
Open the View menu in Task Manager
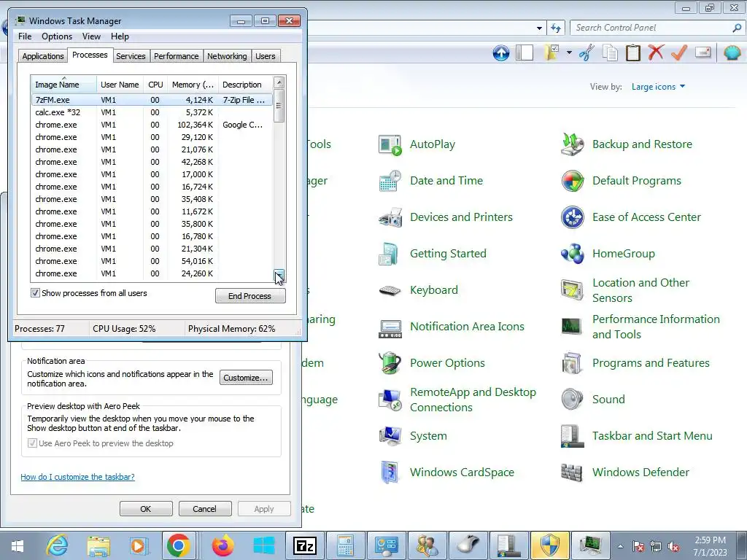pyautogui.click(x=91, y=36)
